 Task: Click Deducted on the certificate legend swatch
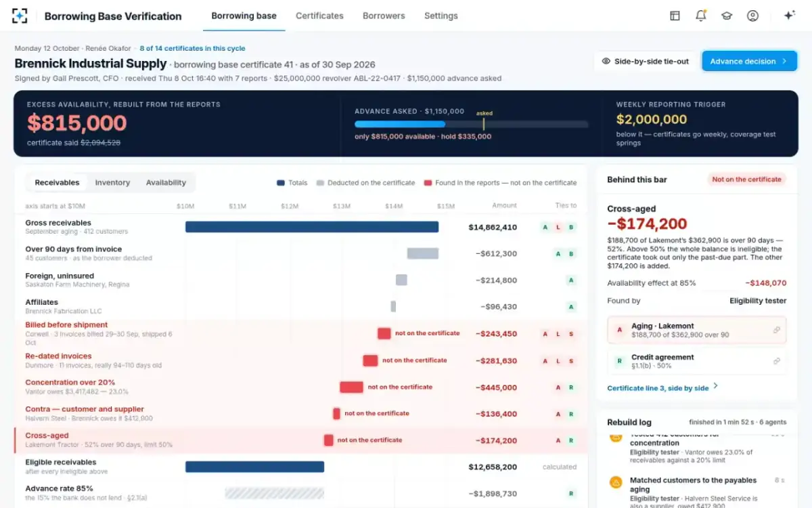(x=321, y=183)
